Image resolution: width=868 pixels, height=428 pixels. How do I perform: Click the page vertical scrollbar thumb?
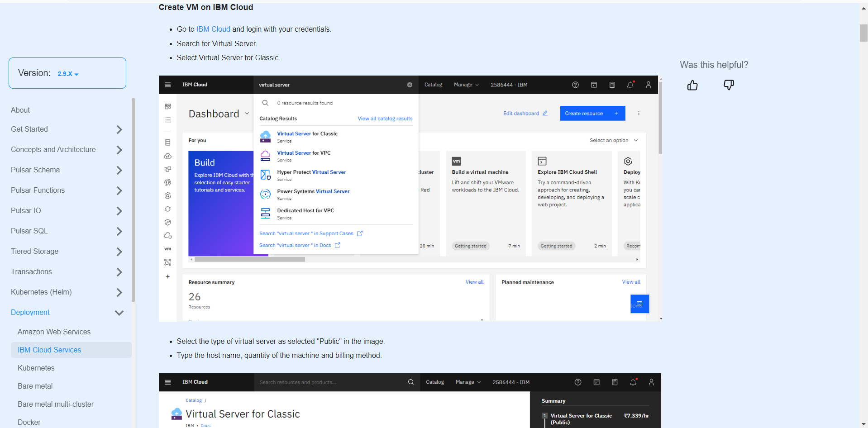(x=863, y=33)
